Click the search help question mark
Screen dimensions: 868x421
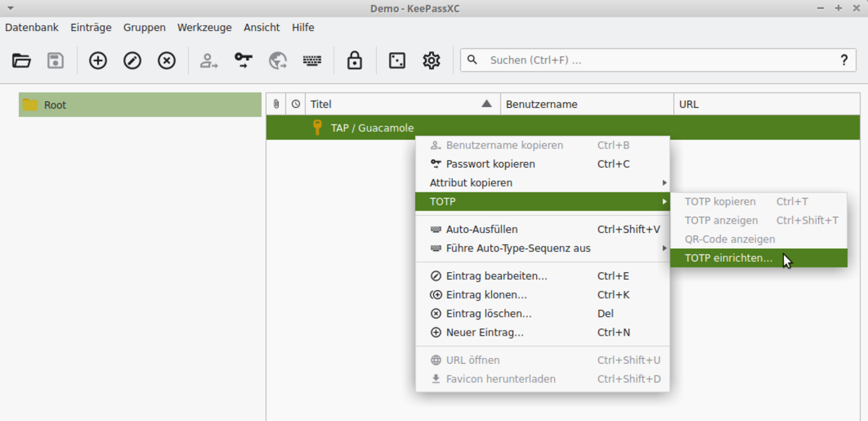tap(843, 60)
